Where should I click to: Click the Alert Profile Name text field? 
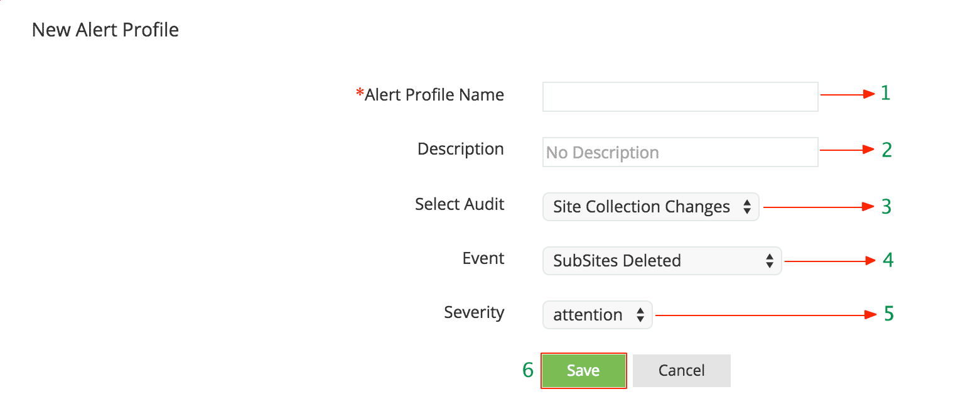[680, 97]
